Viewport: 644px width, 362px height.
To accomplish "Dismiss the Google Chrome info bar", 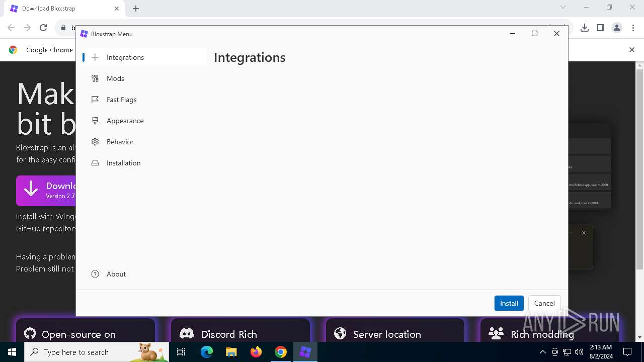I will pyautogui.click(x=632, y=50).
